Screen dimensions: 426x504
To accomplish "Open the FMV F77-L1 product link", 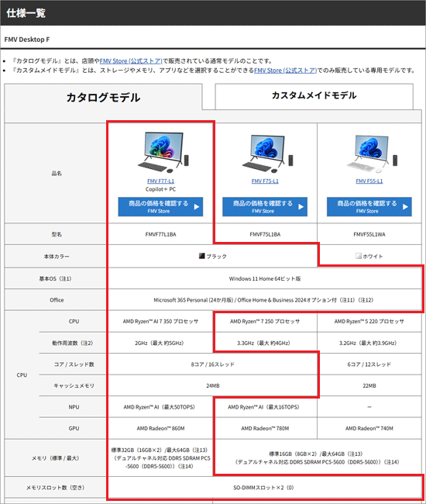I will pyautogui.click(x=160, y=181).
